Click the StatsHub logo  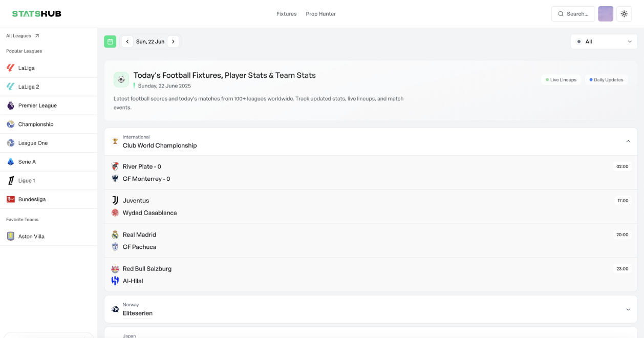click(x=37, y=14)
